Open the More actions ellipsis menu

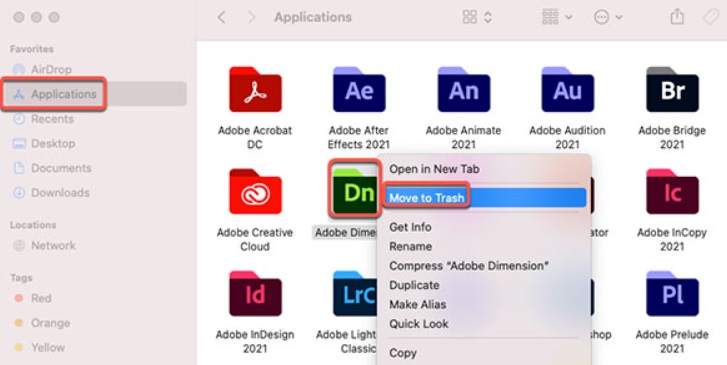[x=608, y=18]
